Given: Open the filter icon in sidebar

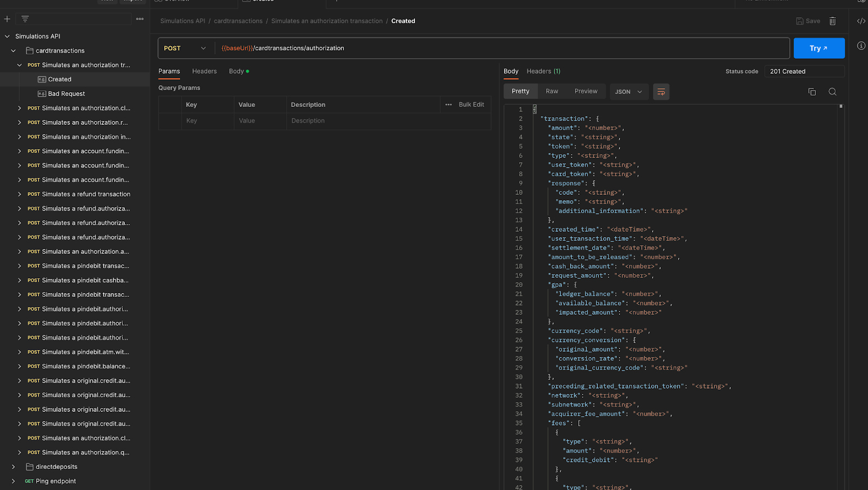Looking at the screenshot, I should coord(25,19).
